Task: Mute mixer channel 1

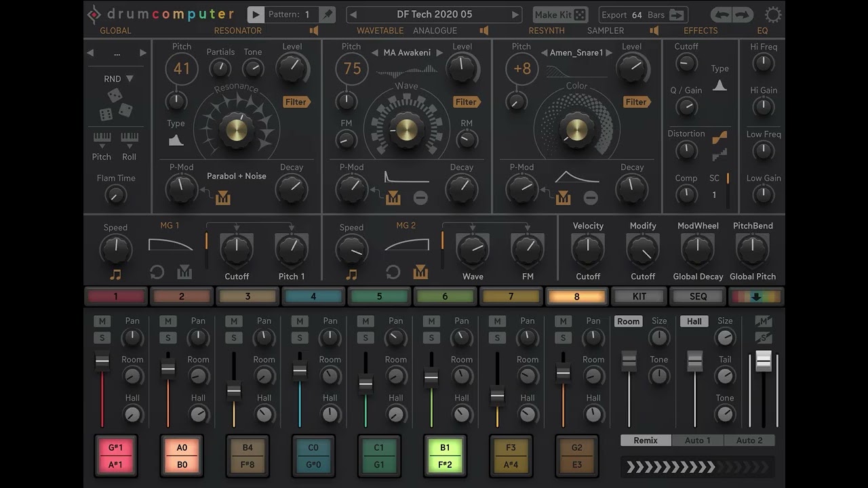Action: (x=102, y=321)
